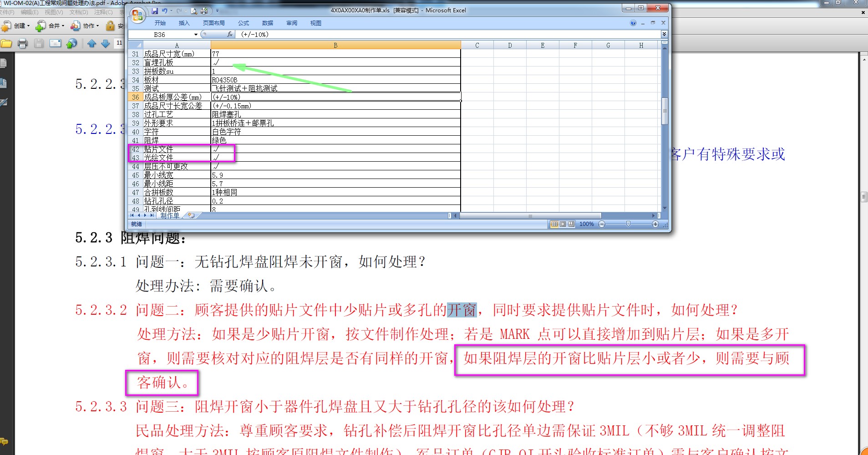Click cell with 1拼板桥连+邮票孔
The height and width of the screenshot is (455, 868).
point(335,123)
